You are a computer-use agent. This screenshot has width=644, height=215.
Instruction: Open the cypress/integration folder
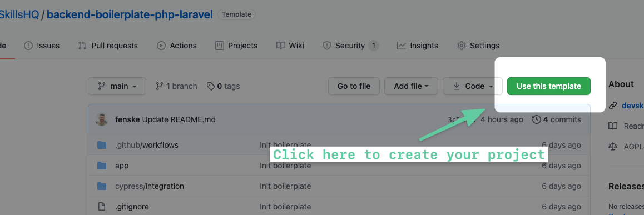tap(150, 186)
